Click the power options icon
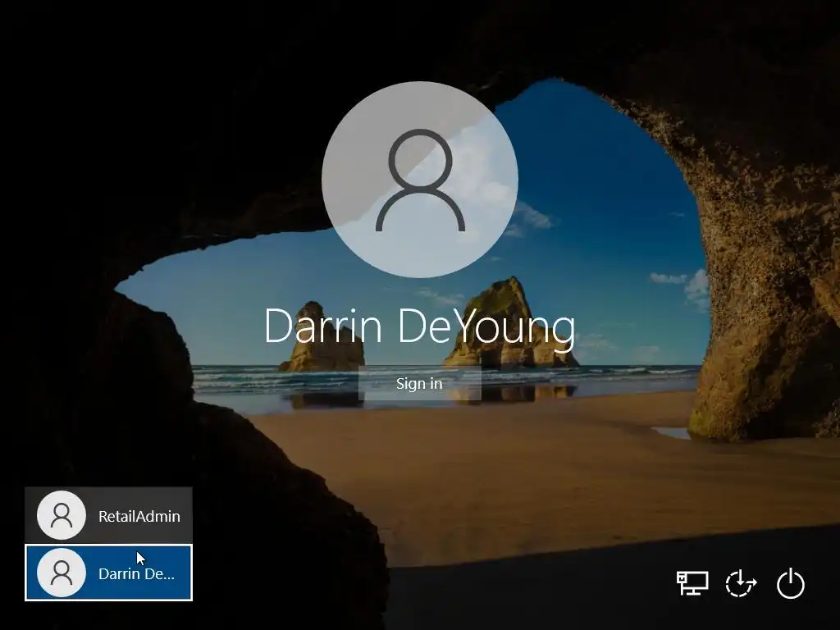The width and height of the screenshot is (840, 630). (x=791, y=583)
